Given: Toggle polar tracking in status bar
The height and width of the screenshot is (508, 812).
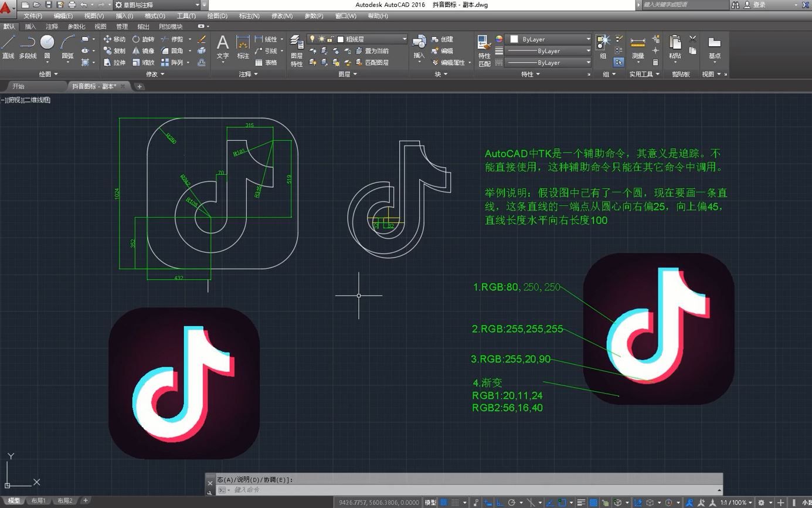Looking at the screenshot, I should tap(512, 502).
